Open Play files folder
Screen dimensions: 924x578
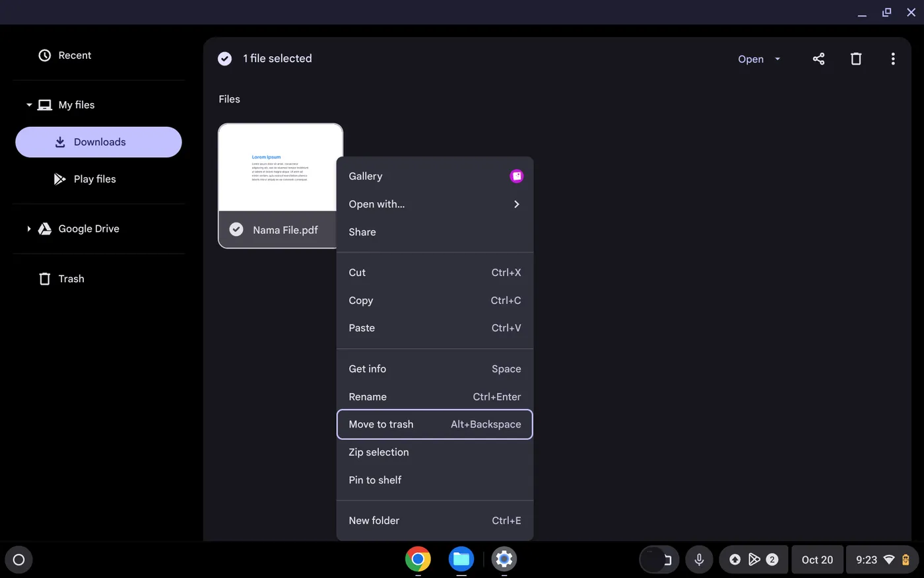click(98, 179)
